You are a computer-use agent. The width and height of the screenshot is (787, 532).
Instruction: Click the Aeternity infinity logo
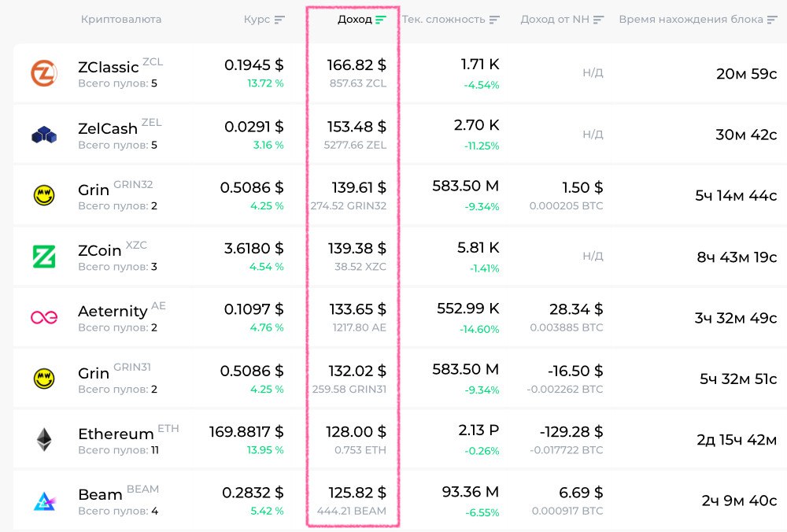click(44, 317)
